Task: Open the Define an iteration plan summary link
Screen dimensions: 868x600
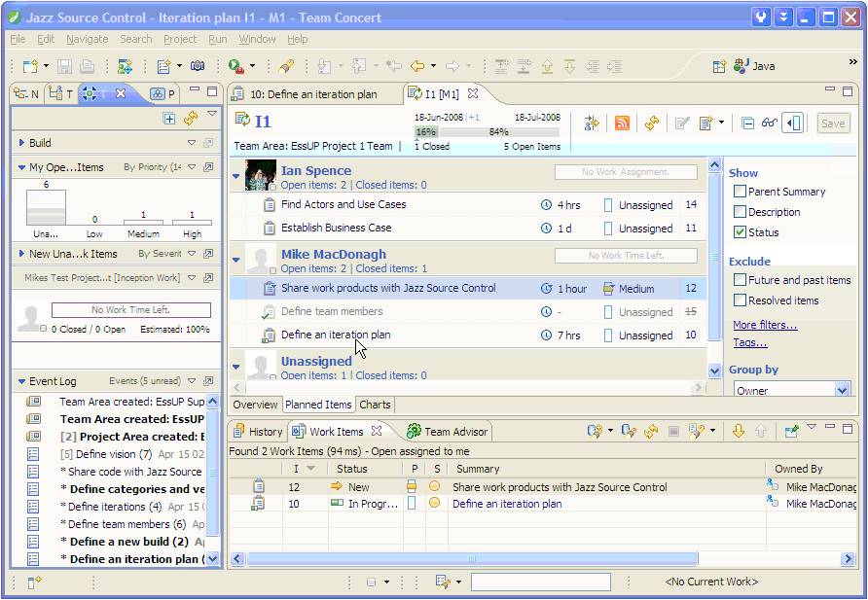Action: [x=507, y=504]
